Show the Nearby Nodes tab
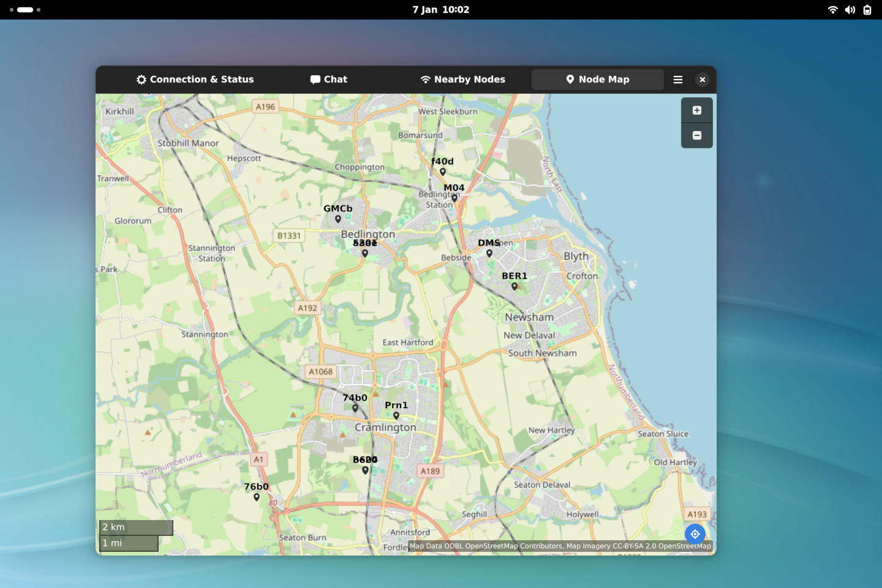The height and width of the screenshot is (588, 882). (x=463, y=80)
